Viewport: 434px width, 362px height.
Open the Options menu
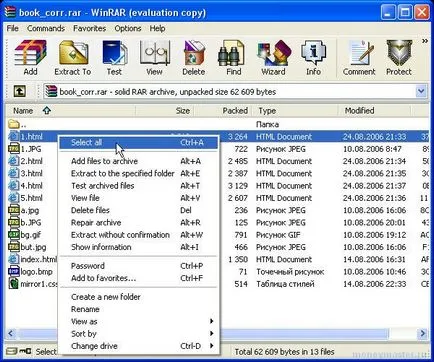pyautogui.click(x=128, y=28)
